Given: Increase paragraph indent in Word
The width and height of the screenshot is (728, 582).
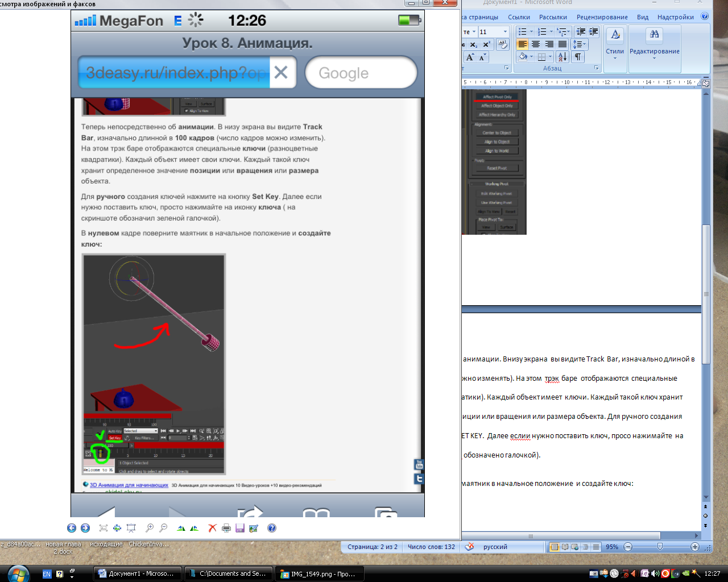Looking at the screenshot, I should [593, 32].
